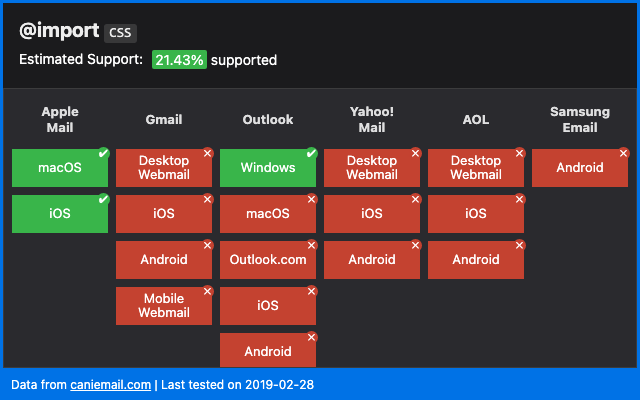The image size is (640, 400).
Task: Click the AOL Android unsupported cell
Action: pos(476,260)
